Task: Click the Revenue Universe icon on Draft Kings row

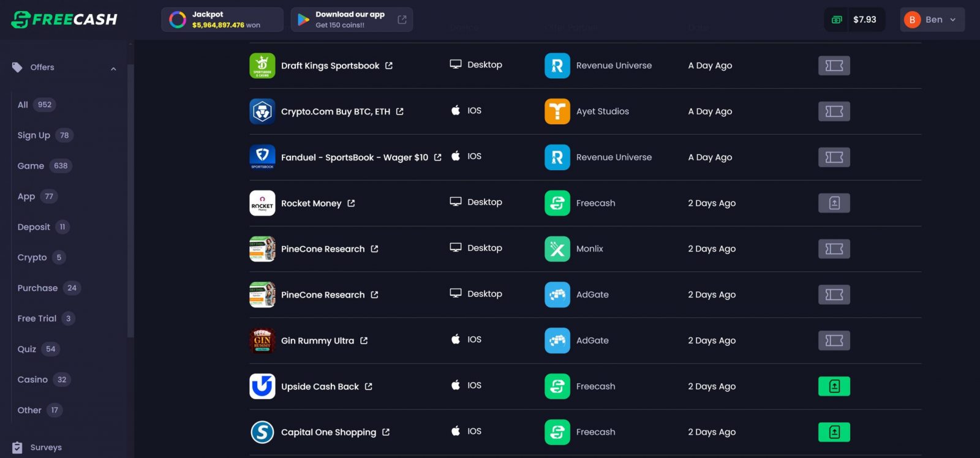Action: click(x=557, y=66)
